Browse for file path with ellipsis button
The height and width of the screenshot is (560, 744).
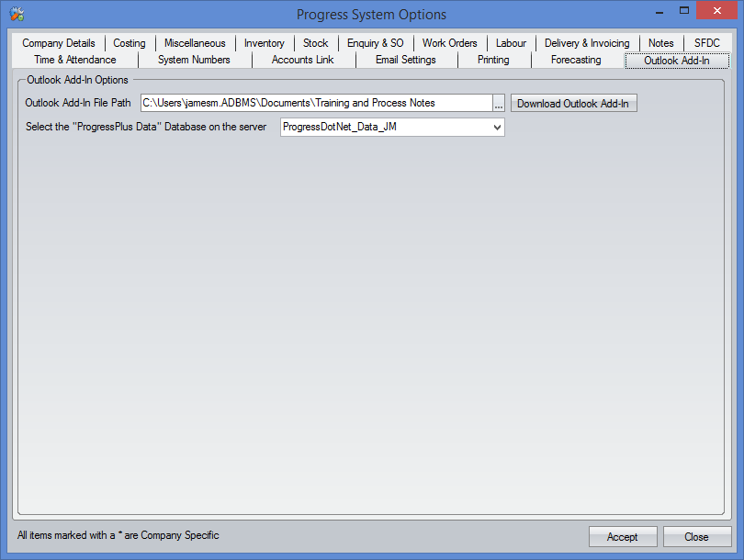[499, 103]
